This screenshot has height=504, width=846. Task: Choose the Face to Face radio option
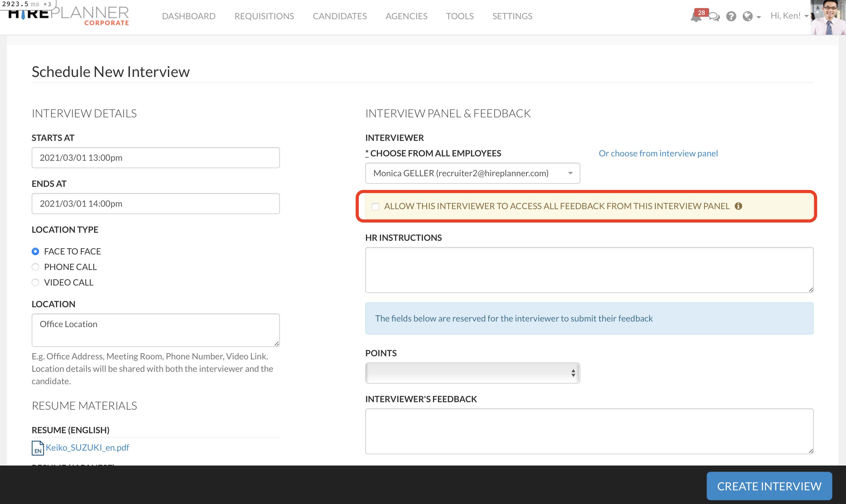pos(35,251)
